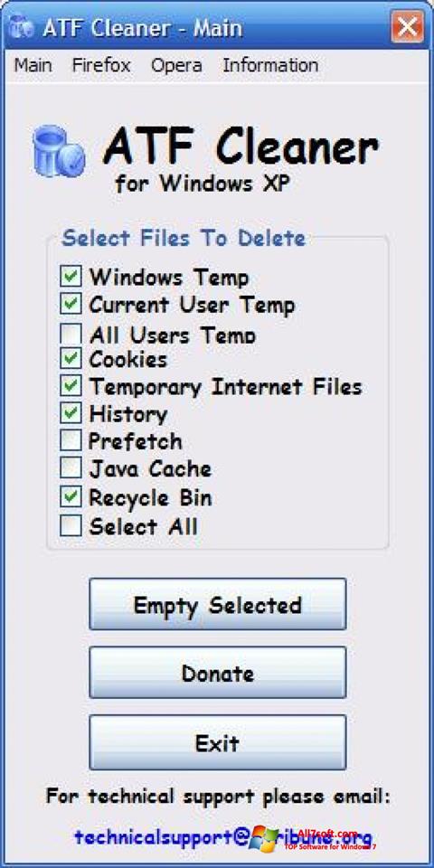This screenshot has height=868, width=434.
Task: Close the ATF Cleaner window
Action: click(x=408, y=27)
